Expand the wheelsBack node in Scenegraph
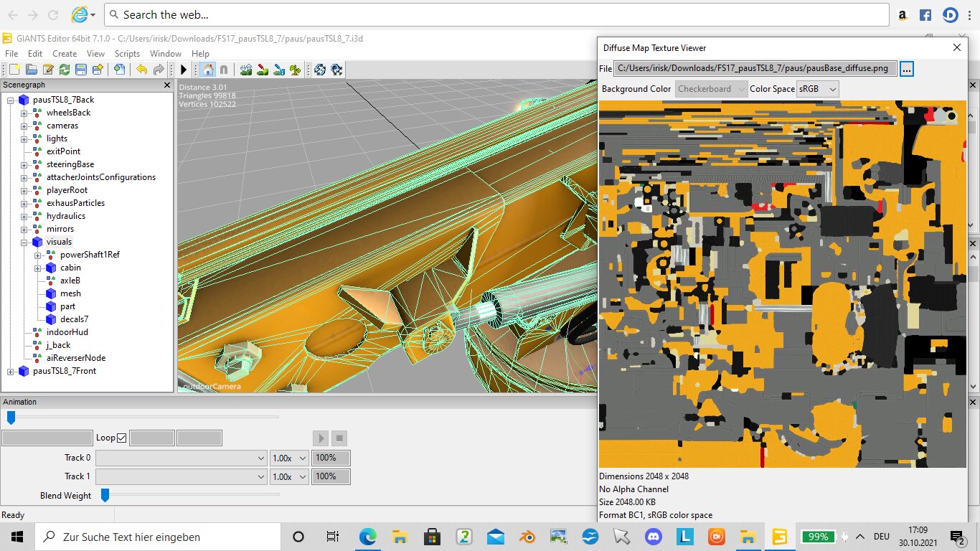This screenshot has width=980, height=551. [24, 113]
